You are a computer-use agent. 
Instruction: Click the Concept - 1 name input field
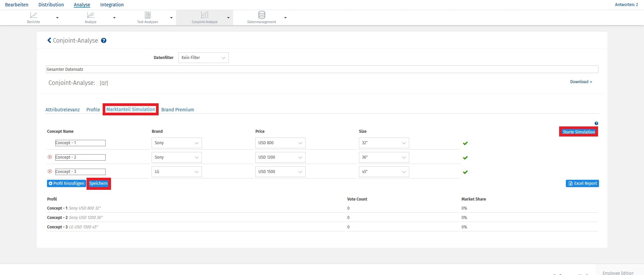[80, 143]
